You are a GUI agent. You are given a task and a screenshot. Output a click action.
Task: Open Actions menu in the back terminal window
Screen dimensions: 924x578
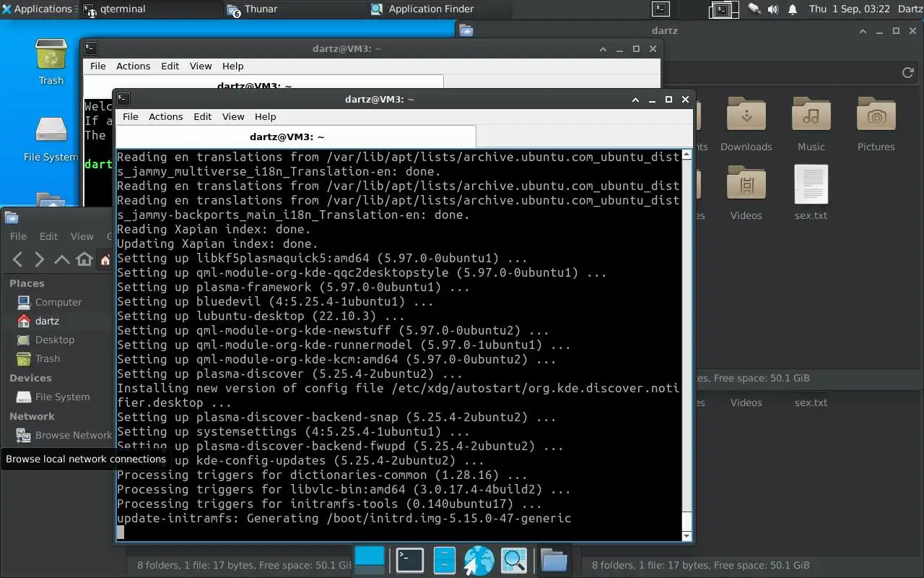133,66
